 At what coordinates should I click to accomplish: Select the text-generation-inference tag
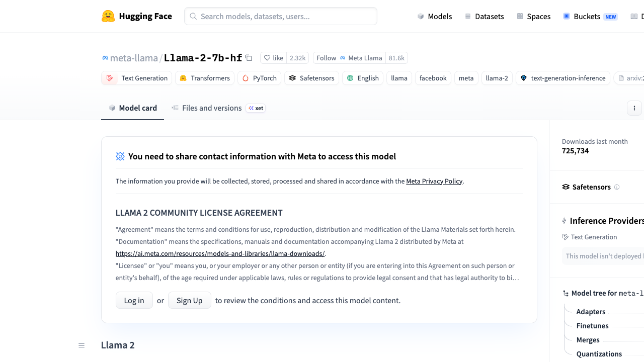563,78
